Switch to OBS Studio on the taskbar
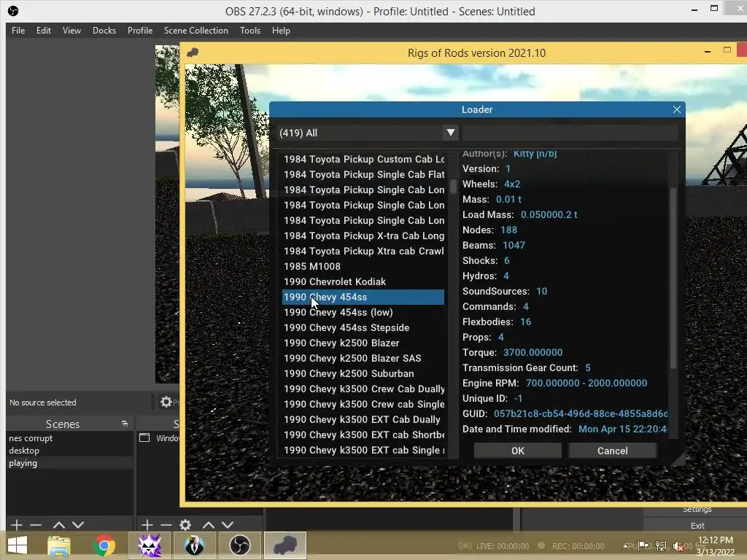Image resolution: width=747 pixels, height=560 pixels. point(239,545)
